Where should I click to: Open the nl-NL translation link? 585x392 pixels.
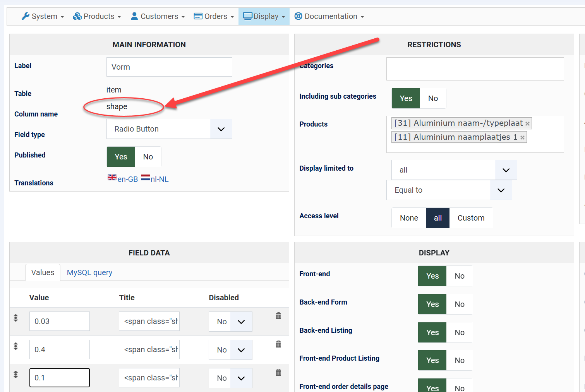coord(155,179)
